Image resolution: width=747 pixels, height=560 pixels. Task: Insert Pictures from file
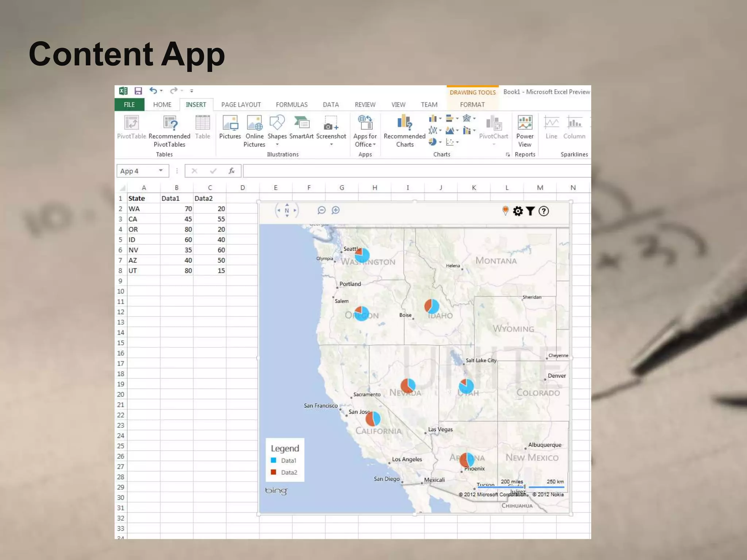230,127
